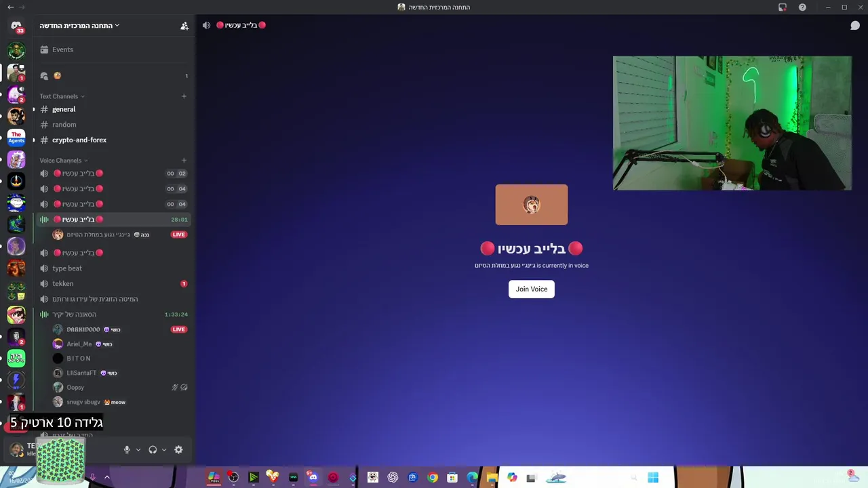
Task: Toggle microphone mute in user panel
Action: click(x=127, y=449)
